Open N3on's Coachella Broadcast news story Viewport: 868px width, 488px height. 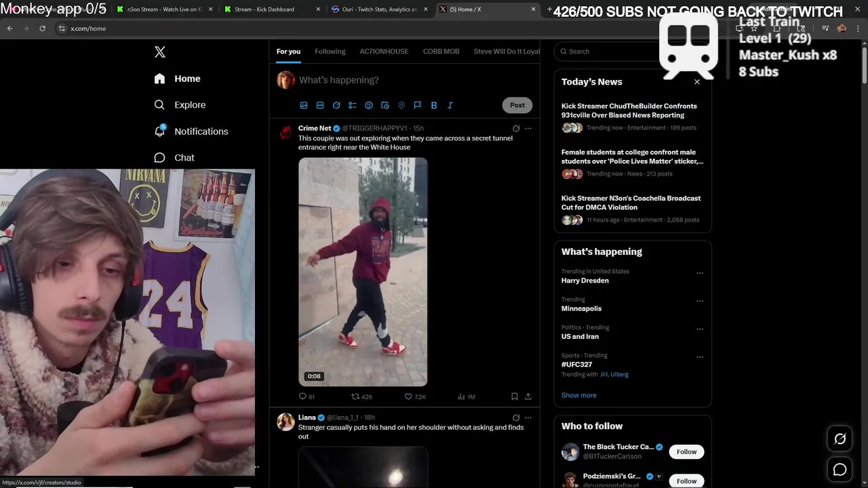[632, 210]
